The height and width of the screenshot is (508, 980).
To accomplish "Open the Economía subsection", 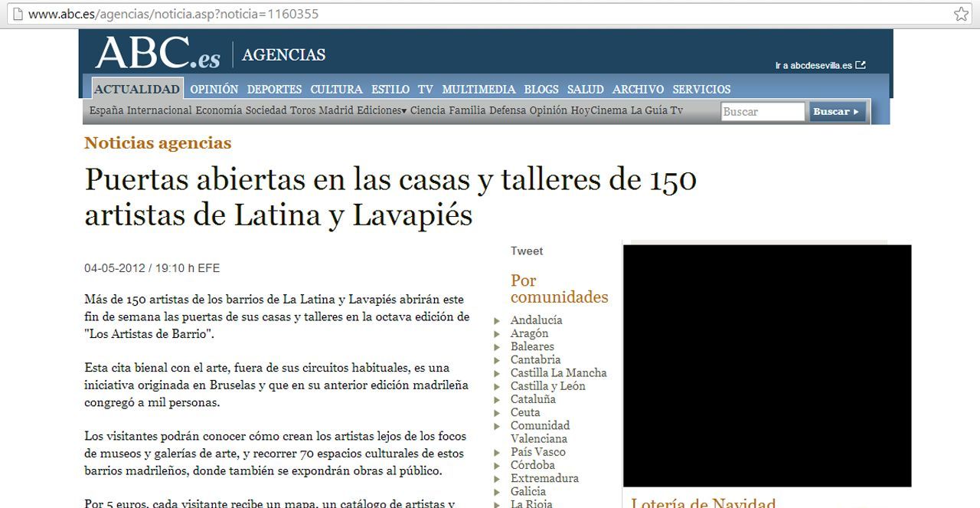I will coord(219,110).
